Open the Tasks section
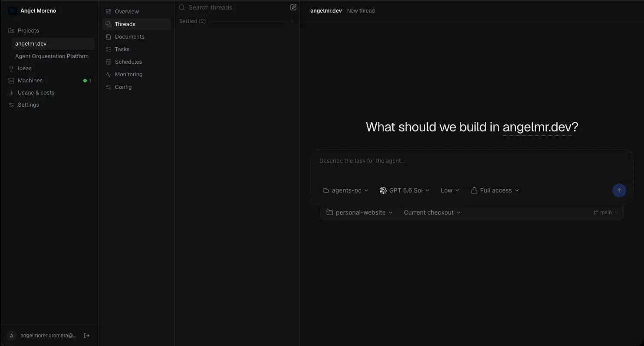644x346 pixels. pyautogui.click(x=136, y=49)
